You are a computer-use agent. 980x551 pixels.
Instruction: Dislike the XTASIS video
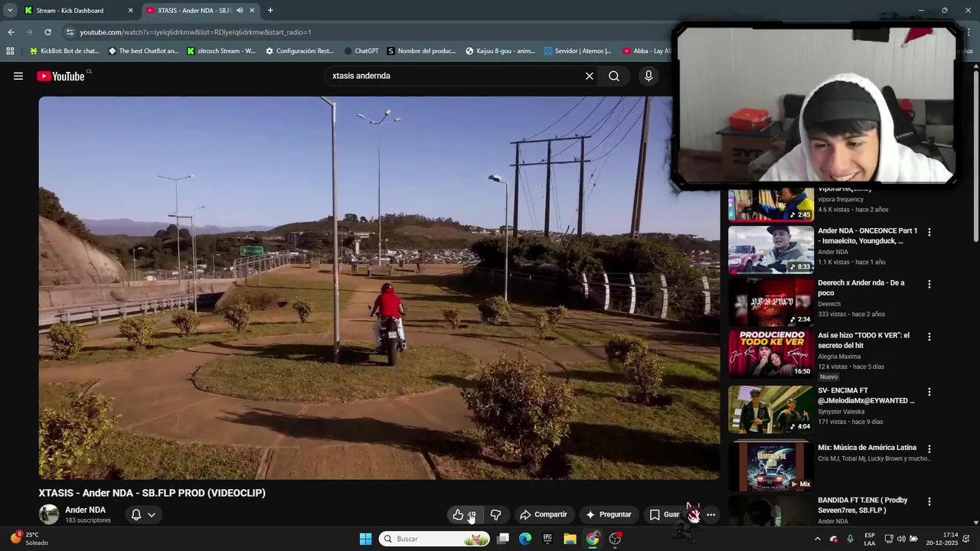pyautogui.click(x=495, y=515)
